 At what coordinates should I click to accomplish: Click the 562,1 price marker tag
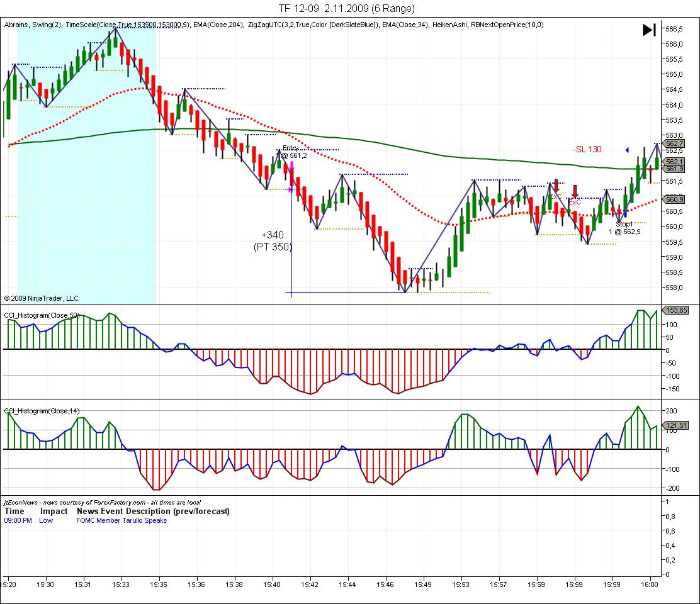click(674, 162)
